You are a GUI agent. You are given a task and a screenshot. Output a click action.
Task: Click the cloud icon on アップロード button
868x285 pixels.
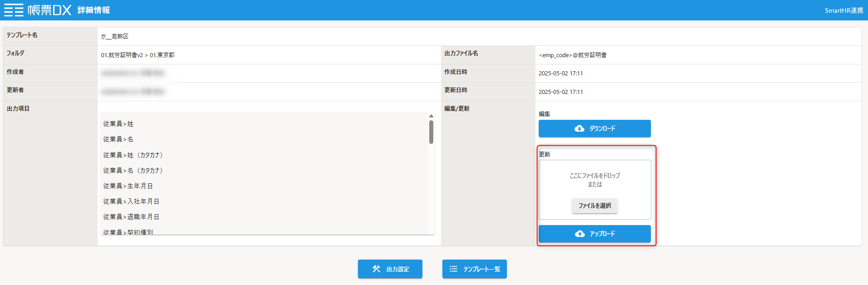click(x=580, y=234)
